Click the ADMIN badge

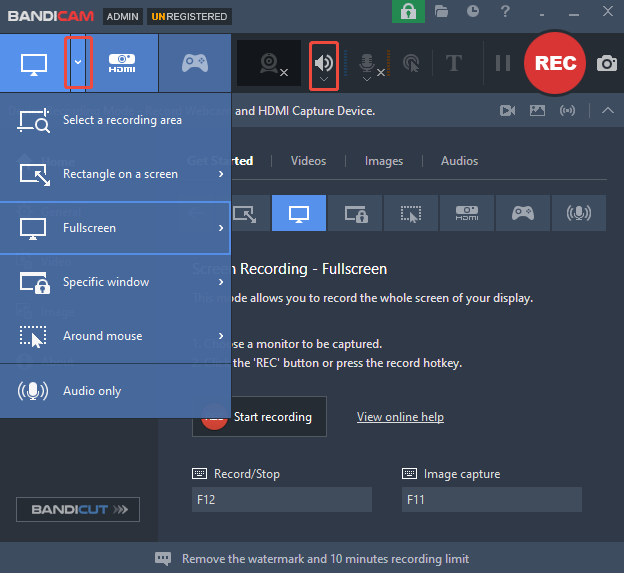tap(123, 17)
